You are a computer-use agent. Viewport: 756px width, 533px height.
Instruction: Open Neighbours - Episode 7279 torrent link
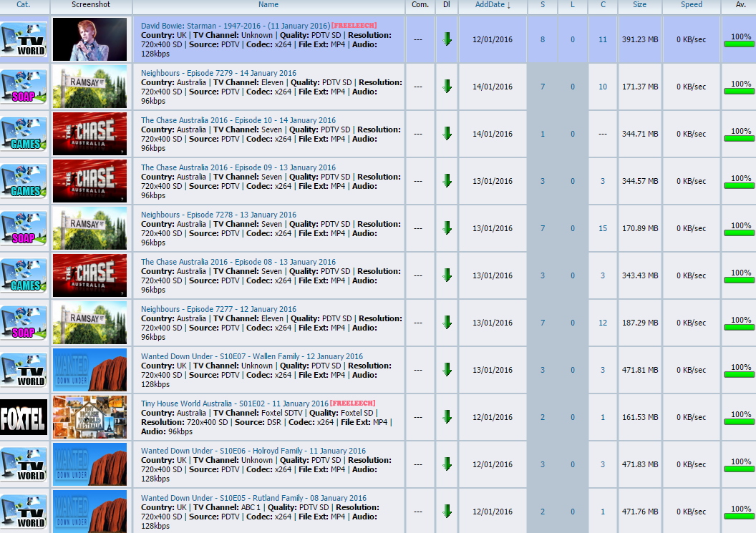pos(218,73)
